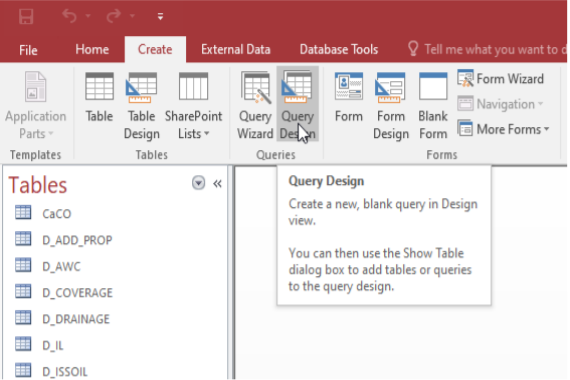Open Customize Quick Access Toolbar dropdown

[160, 16]
